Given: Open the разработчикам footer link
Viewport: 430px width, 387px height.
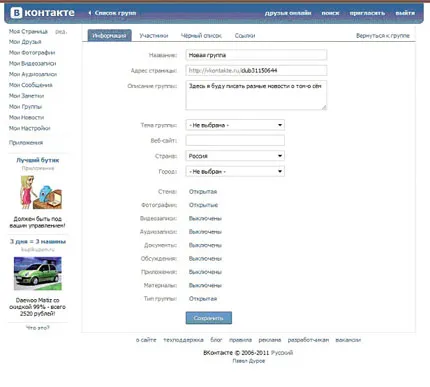Looking at the screenshot, I should 308,340.
